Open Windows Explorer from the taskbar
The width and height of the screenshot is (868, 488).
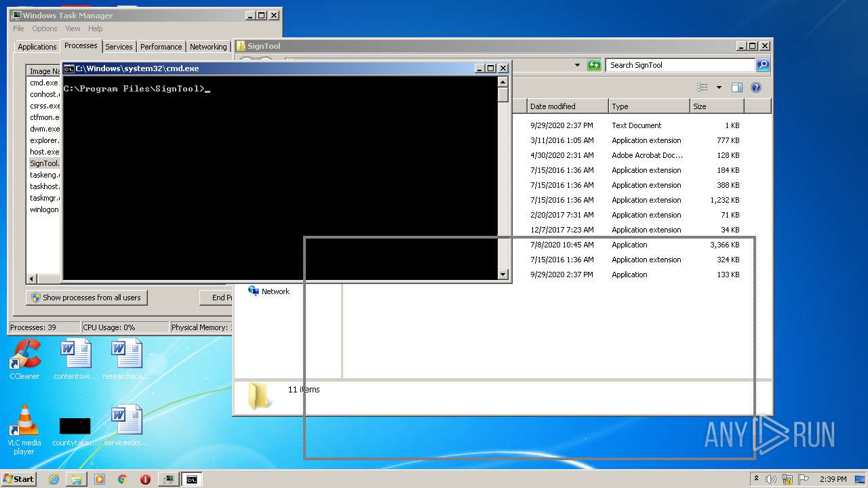tap(77, 479)
